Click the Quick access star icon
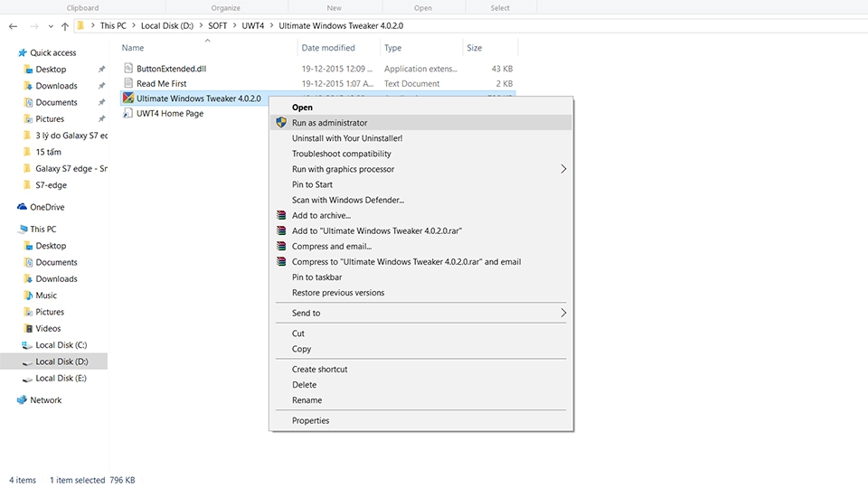The image size is (868, 488). point(22,52)
